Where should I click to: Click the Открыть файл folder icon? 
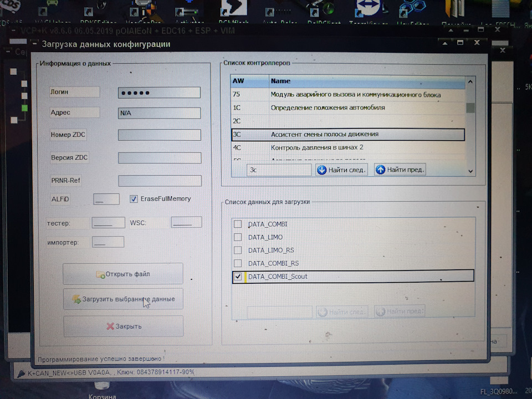(x=100, y=274)
